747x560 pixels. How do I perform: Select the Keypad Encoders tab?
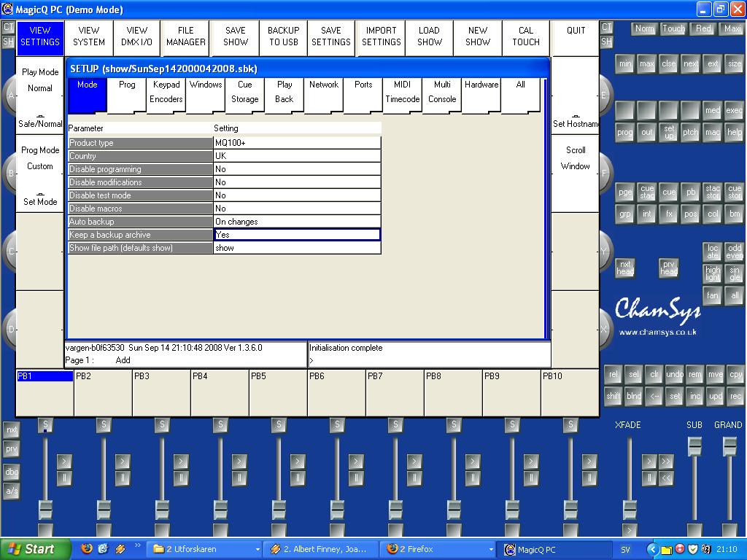166,94
